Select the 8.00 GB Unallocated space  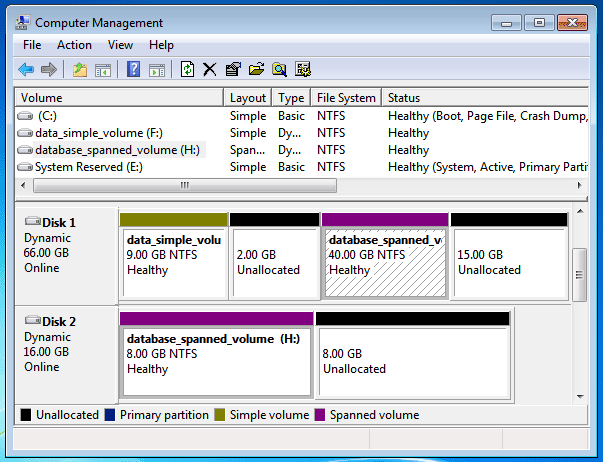click(413, 355)
